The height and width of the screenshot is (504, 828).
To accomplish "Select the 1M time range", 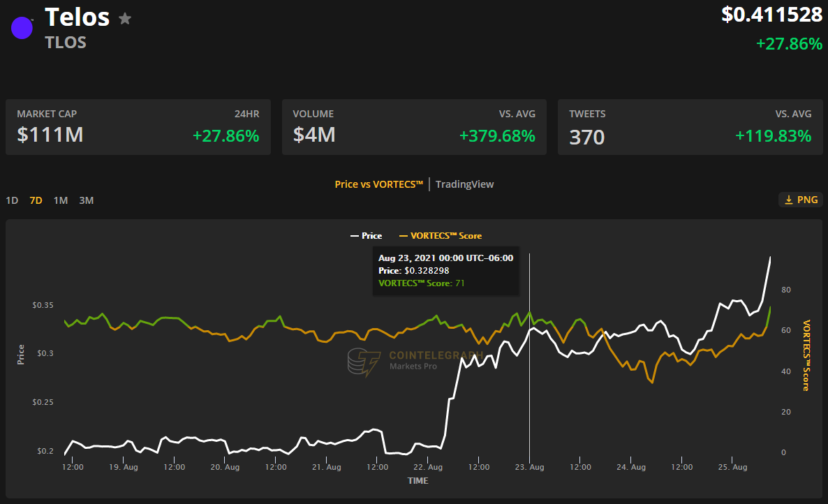I will click(61, 200).
